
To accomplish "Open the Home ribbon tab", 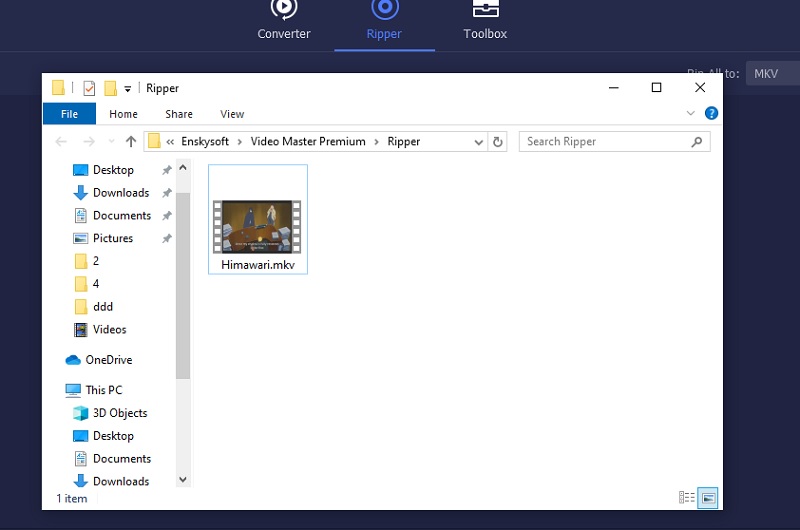I will (123, 114).
